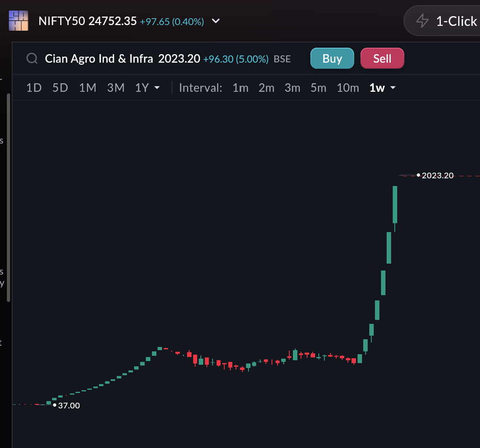Click the 1-Click lightning bolt icon
Viewport: 480px width, 448px height.
click(x=422, y=21)
